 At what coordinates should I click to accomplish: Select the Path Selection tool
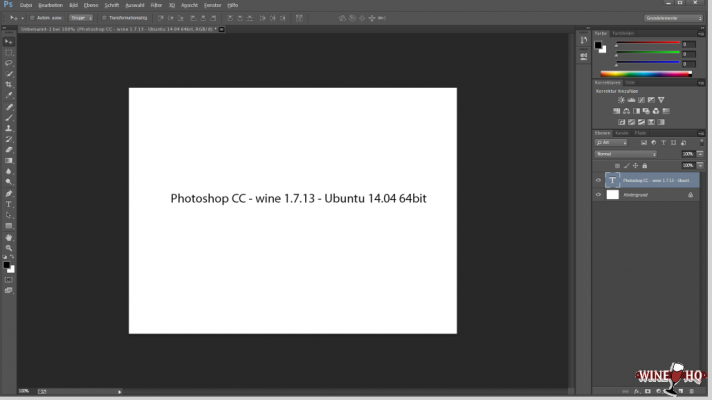coord(9,215)
